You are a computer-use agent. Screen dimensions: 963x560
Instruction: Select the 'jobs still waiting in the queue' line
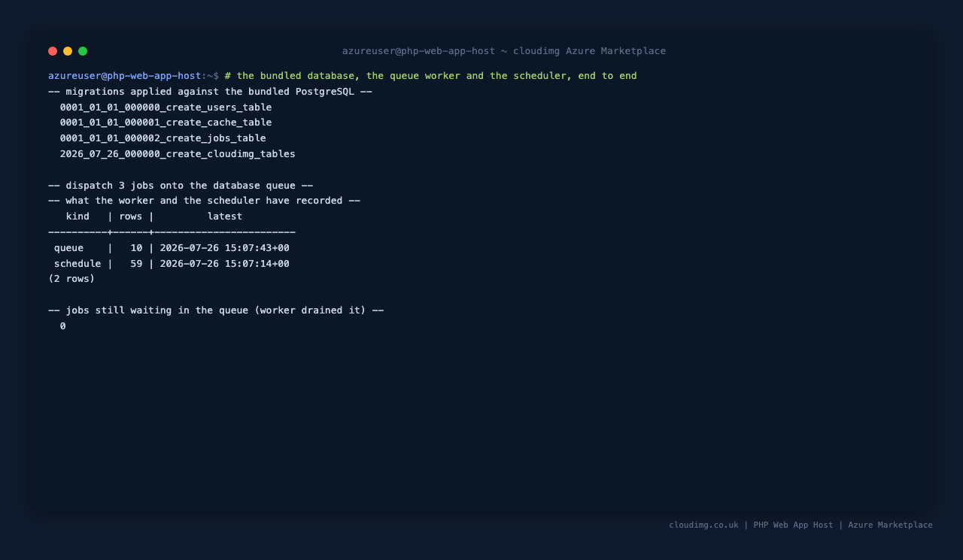point(216,310)
